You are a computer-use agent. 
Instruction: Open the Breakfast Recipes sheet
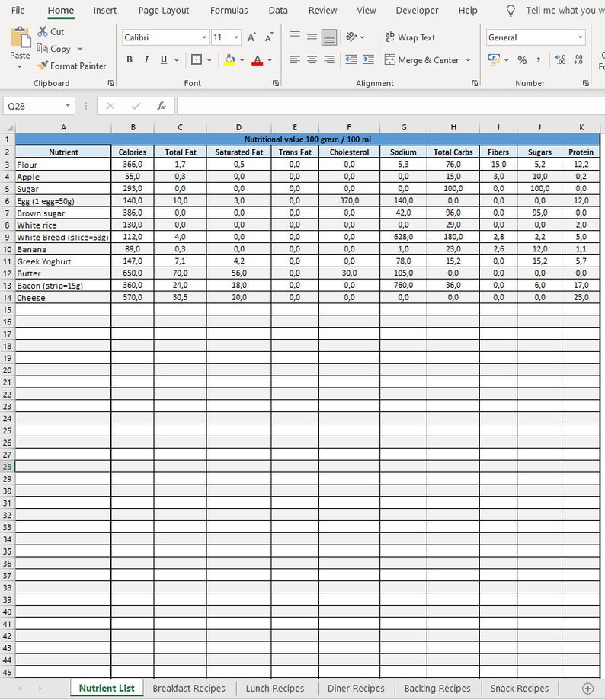click(x=189, y=689)
